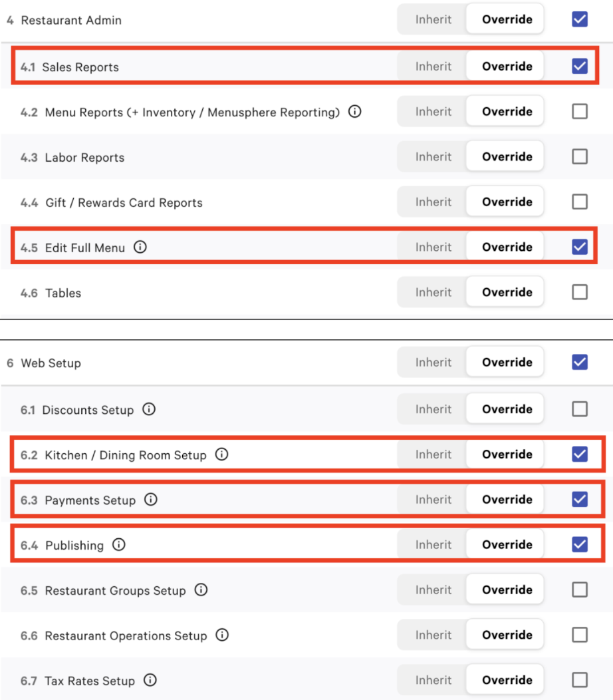
Task: Open info icon beside Menu Reports
Action: tap(355, 112)
